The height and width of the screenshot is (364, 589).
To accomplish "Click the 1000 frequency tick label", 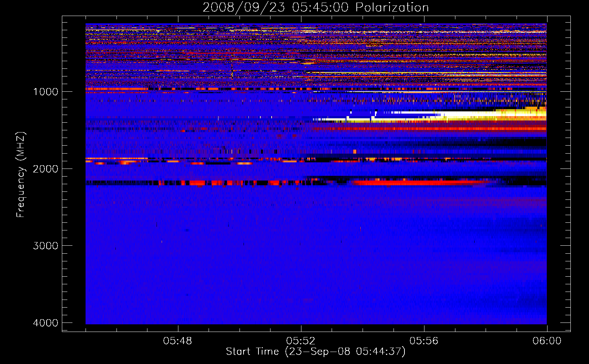I will 46,91.
